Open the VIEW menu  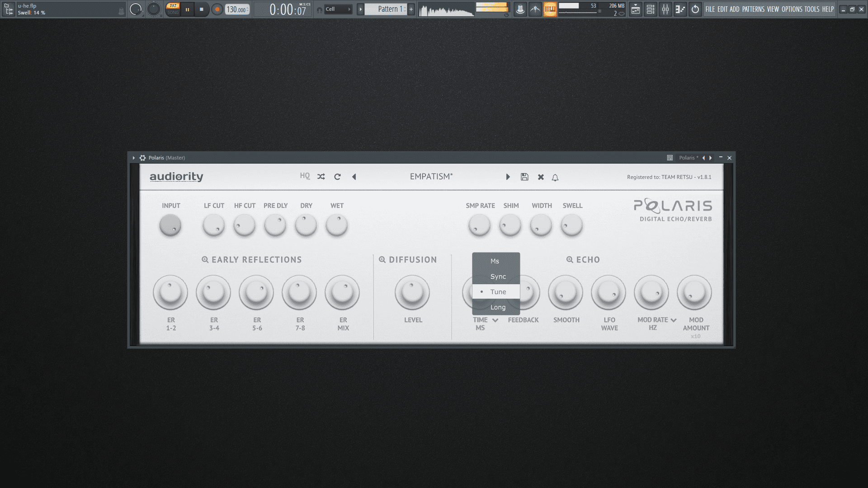(x=773, y=9)
